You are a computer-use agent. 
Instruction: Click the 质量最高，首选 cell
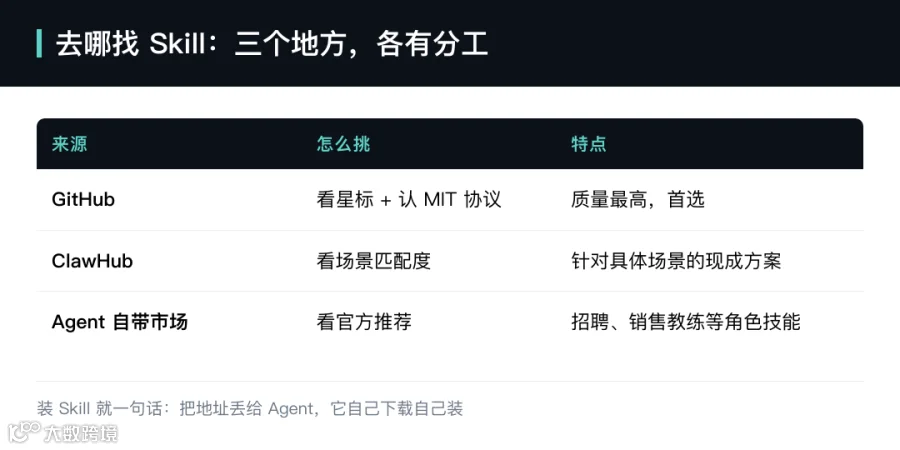(638, 200)
